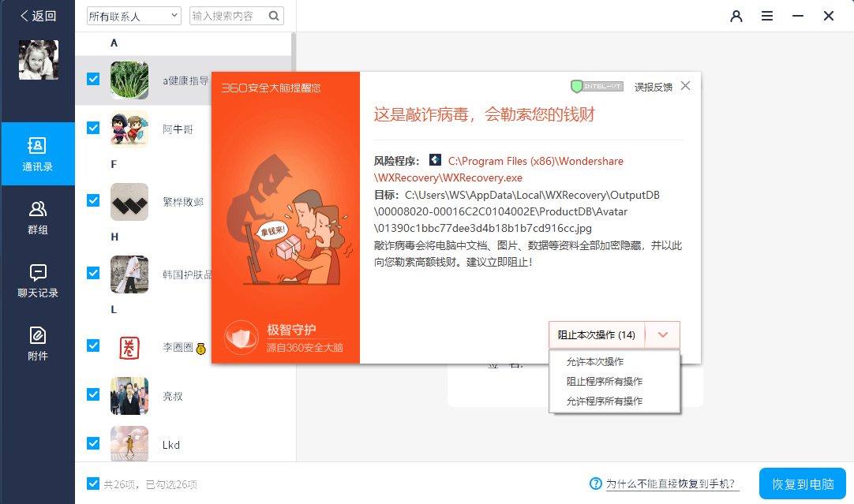The width and height of the screenshot is (854, 504).
Task: Select the a健康指导 green plant avatar
Action: (129, 80)
